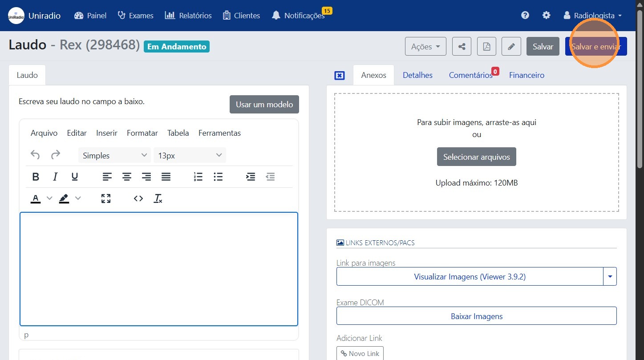Insert a numbered list
The width and height of the screenshot is (644, 360).
pyautogui.click(x=198, y=177)
